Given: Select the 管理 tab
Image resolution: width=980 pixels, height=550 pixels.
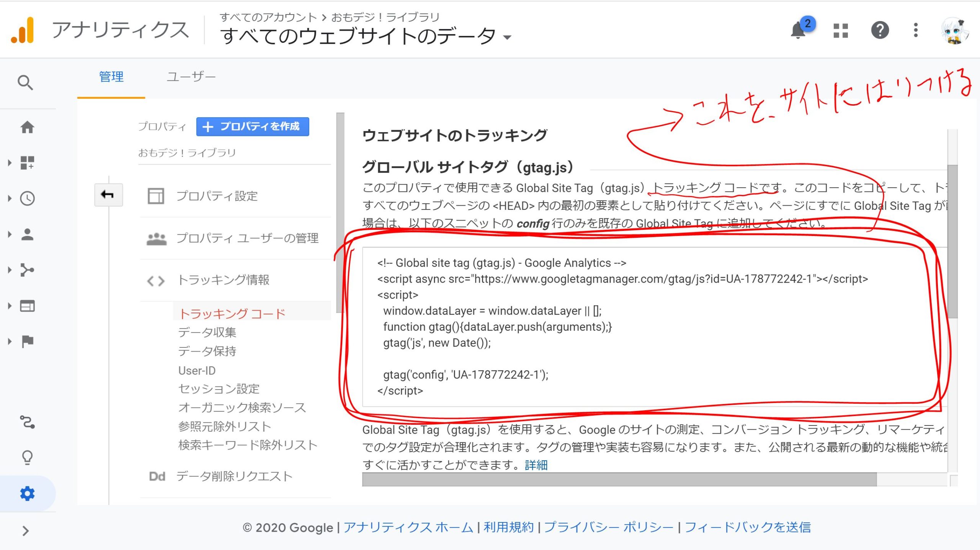Looking at the screenshot, I should pyautogui.click(x=111, y=77).
